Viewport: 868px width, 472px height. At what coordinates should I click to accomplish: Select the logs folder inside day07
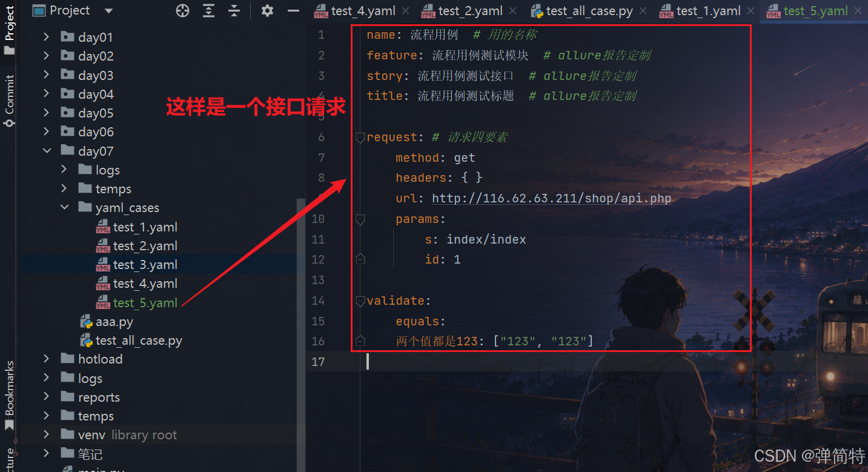point(108,170)
